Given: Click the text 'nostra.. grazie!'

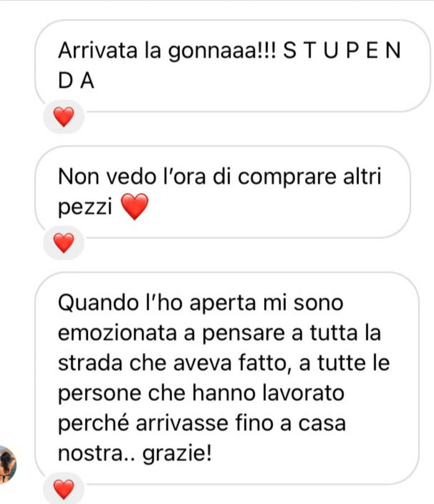Looking at the screenshot, I should (x=135, y=454).
